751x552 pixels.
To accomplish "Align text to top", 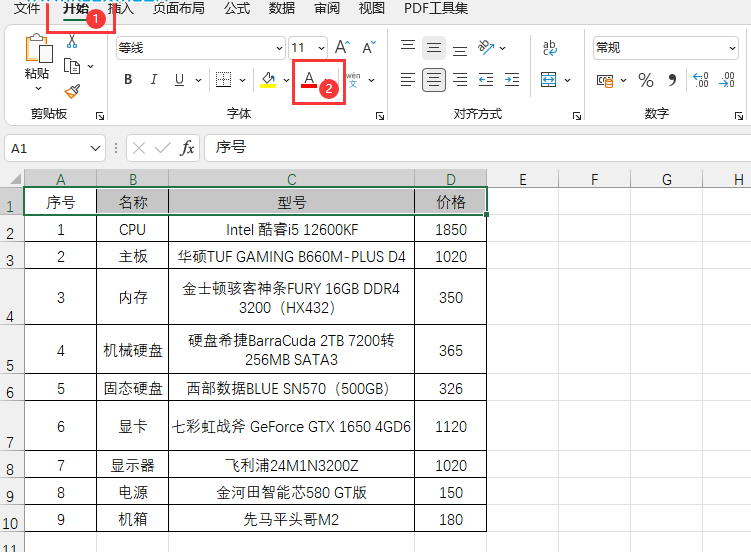I will [x=408, y=47].
